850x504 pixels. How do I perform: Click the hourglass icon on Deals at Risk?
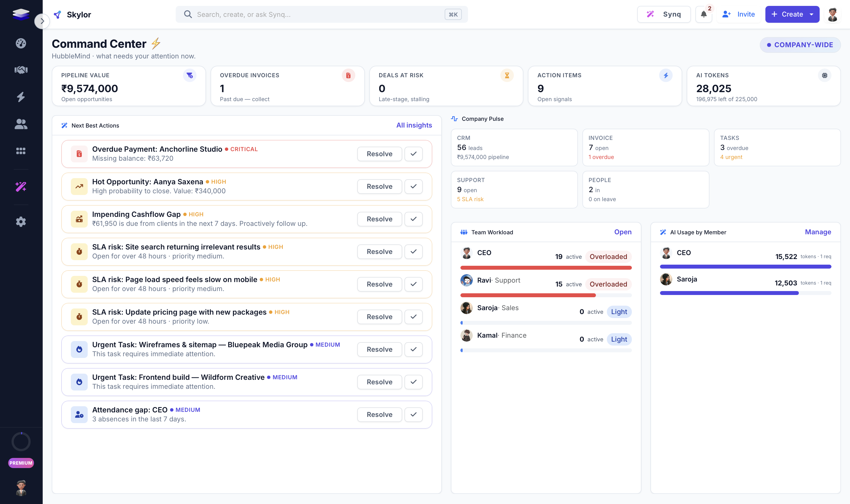pos(507,75)
